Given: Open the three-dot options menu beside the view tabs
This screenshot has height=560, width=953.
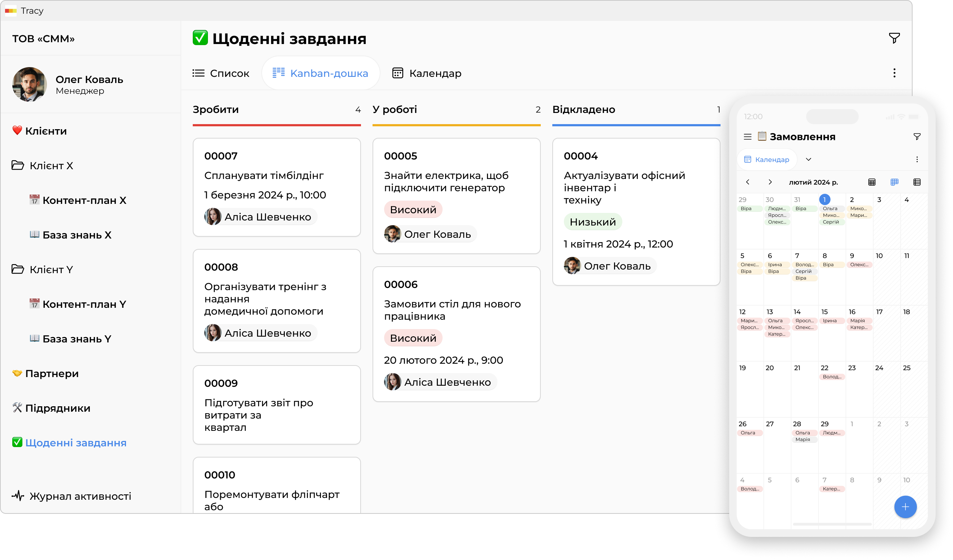Looking at the screenshot, I should (x=894, y=73).
